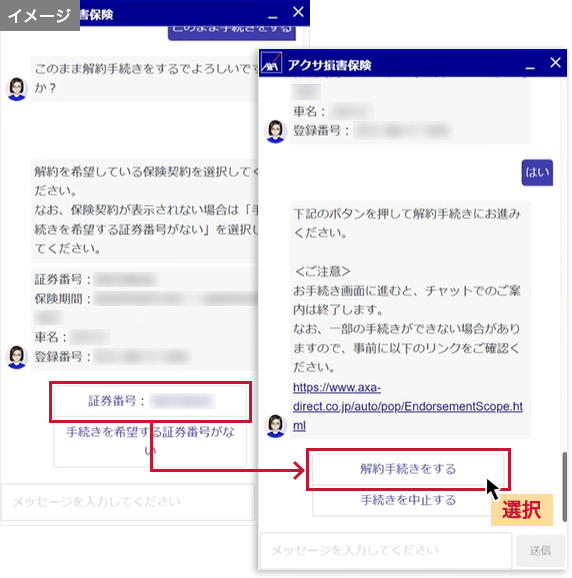Click operator avatar beside 登録番号 in back chat

coord(17,357)
